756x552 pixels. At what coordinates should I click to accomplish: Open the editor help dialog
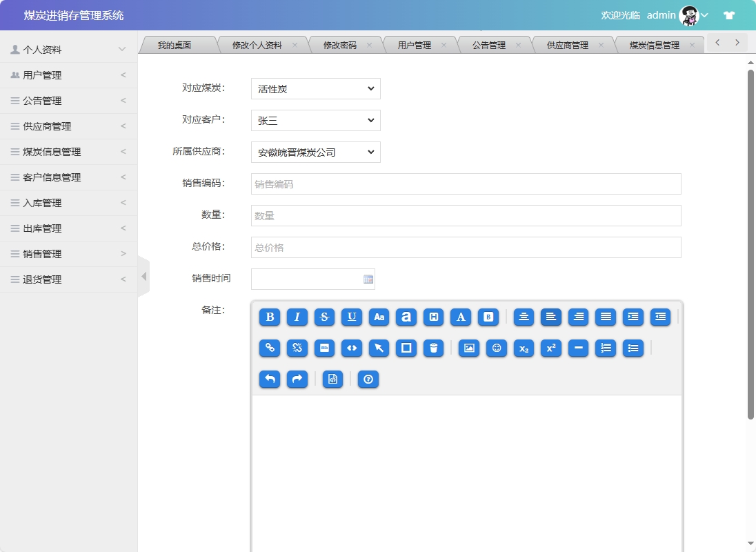tap(368, 379)
